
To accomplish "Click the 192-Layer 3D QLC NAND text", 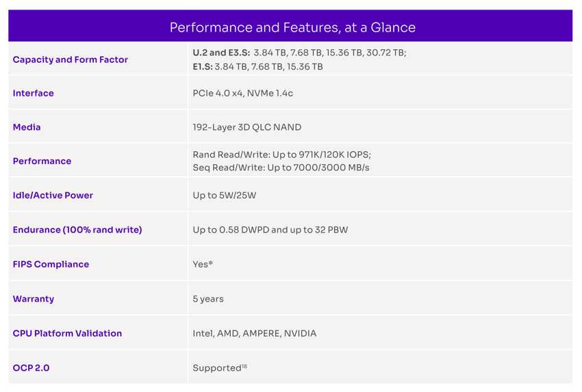I will click(x=246, y=127).
